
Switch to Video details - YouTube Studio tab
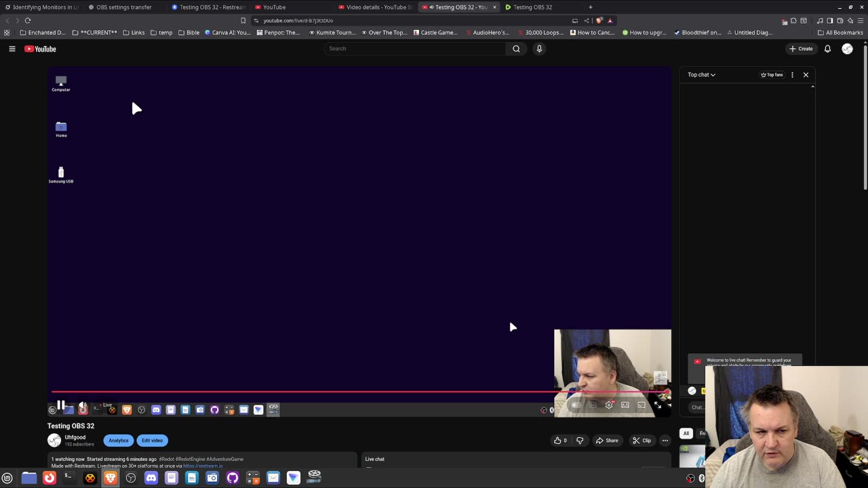click(374, 7)
